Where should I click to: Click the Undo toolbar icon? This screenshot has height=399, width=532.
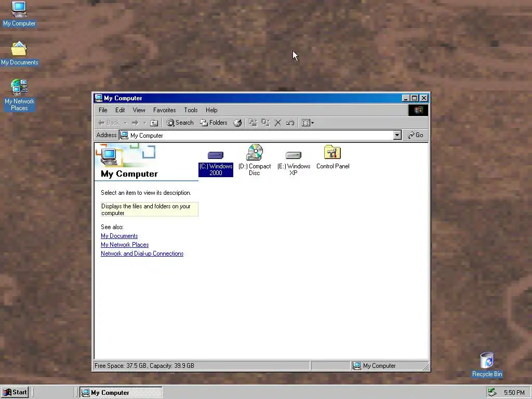tap(290, 123)
